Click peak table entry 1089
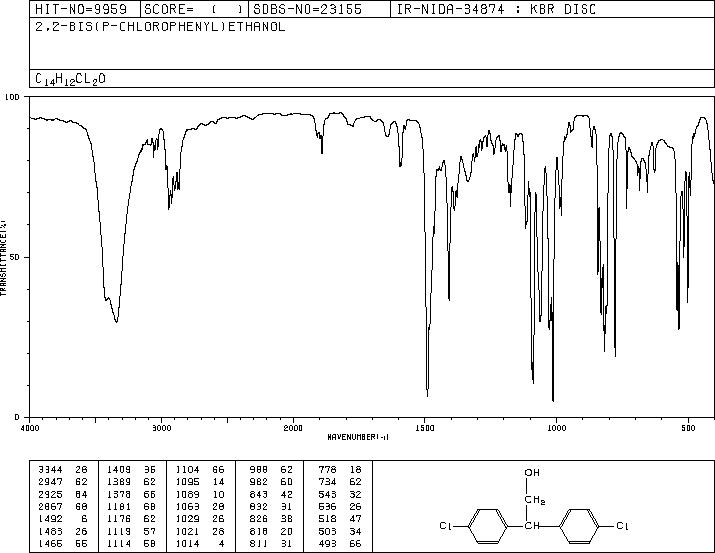The image size is (715, 553). pyautogui.click(x=187, y=494)
